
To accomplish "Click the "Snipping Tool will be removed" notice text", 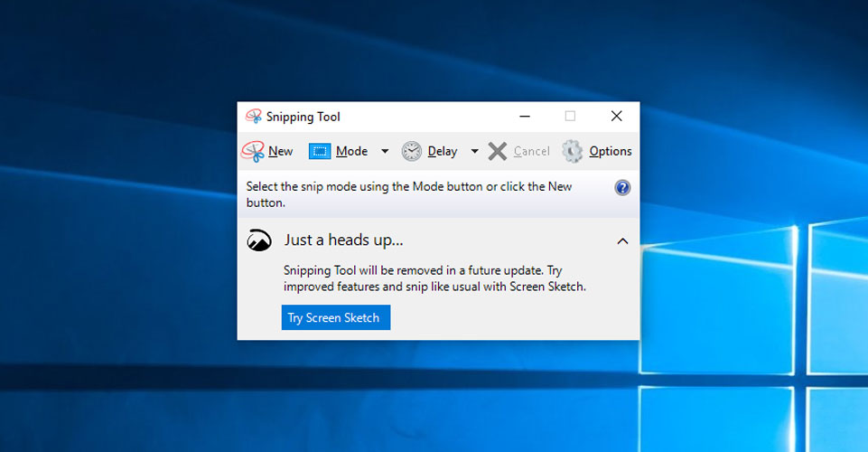I will pyautogui.click(x=434, y=278).
